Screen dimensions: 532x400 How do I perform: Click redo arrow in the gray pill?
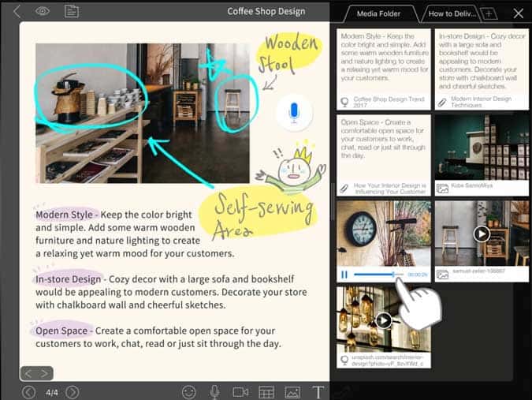tap(44, 373)
